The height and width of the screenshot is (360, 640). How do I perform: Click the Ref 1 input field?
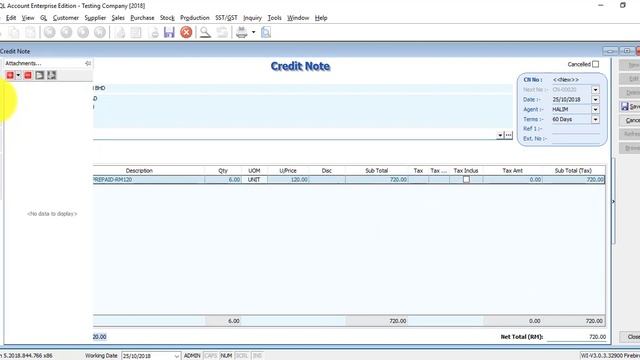576,129
